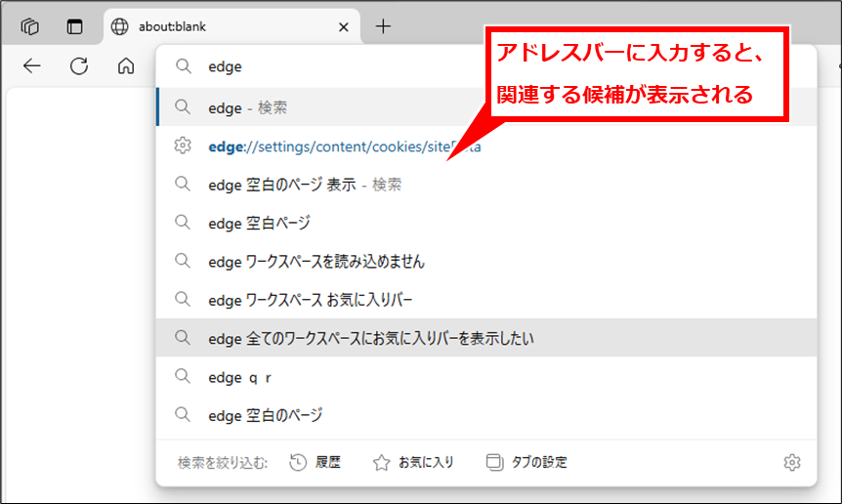Viewport: 842px width, 504px height.
Task: Open suggestion settings gear at bottom right
Action: click(x=792, y=462)
